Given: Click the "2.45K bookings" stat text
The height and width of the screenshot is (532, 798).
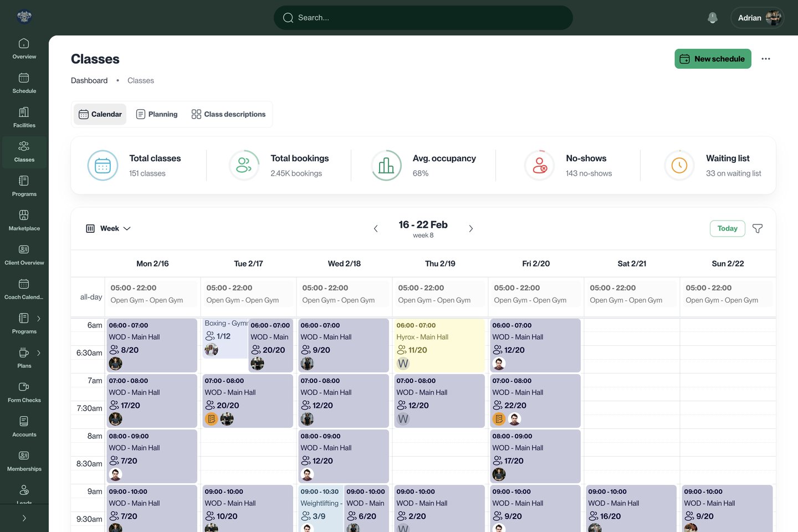Looking at the screenshot, I should point(296,173).
